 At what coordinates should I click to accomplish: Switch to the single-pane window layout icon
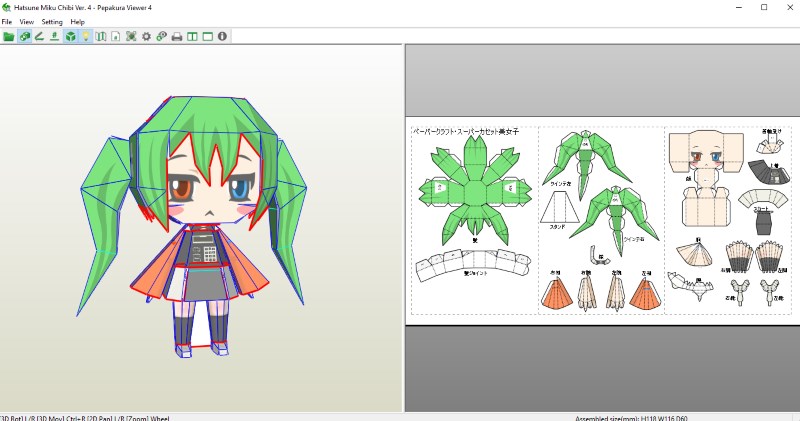[208, 36]
